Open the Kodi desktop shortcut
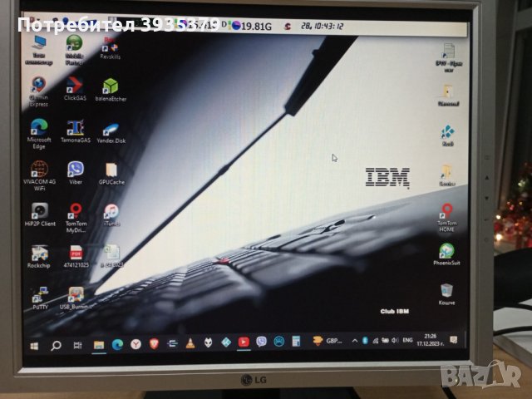 pyautogui.click(x=446, y=132)
